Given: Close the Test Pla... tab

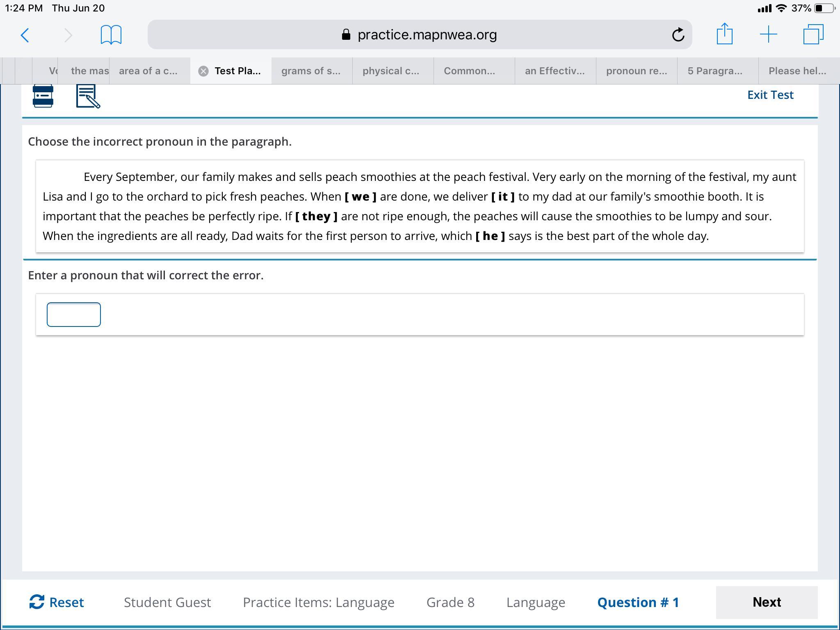Looking at the screenshot, I should coord(203,71).
